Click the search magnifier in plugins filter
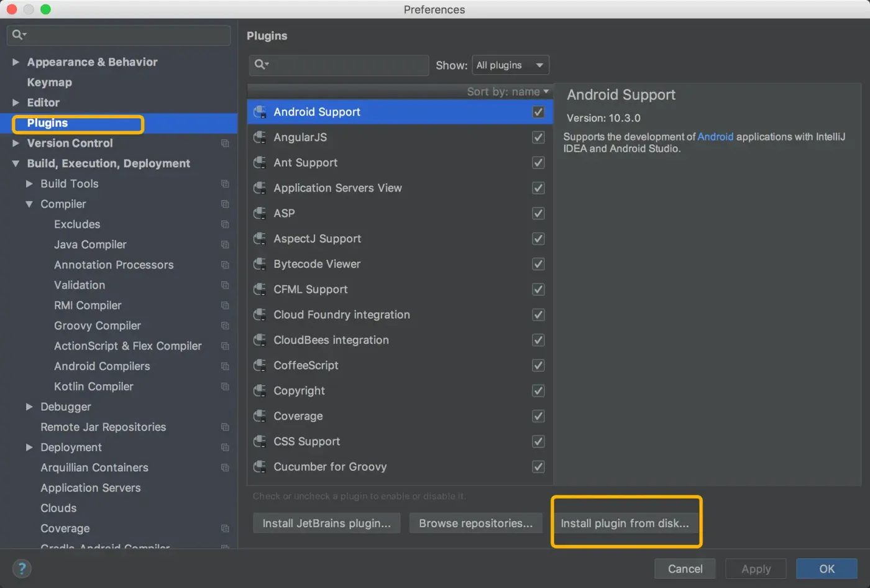The width and height of the screenshot is (870, 588). tap(262, 65)
